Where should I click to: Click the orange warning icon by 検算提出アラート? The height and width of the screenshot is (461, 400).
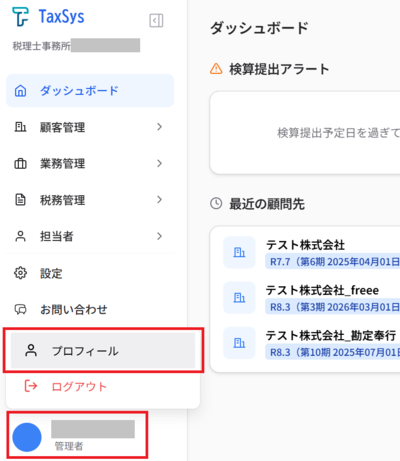tap(216, 69)
